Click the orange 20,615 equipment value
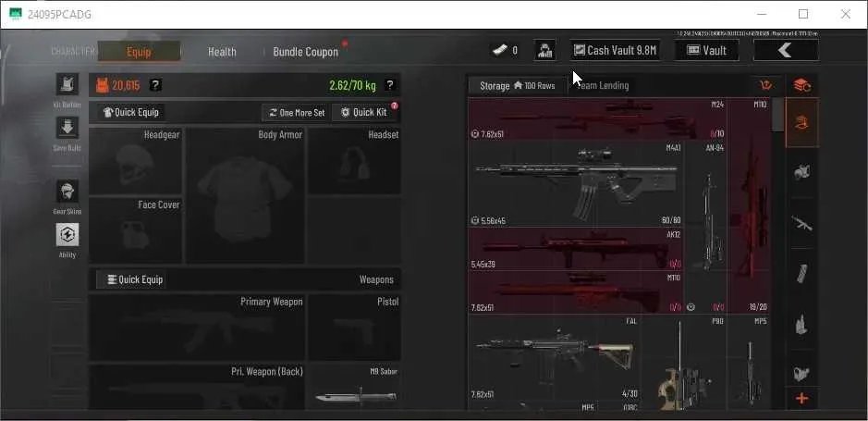 (126, 85)
